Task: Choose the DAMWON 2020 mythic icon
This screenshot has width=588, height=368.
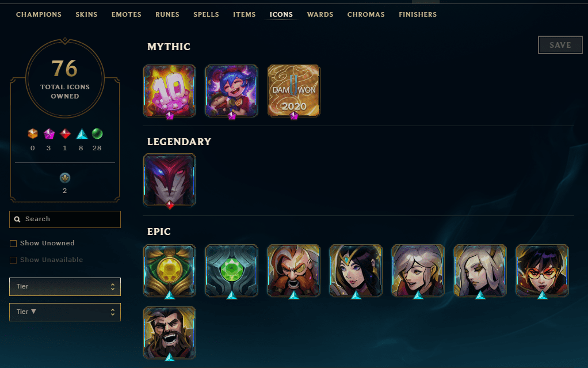Action: coord(293,91)
